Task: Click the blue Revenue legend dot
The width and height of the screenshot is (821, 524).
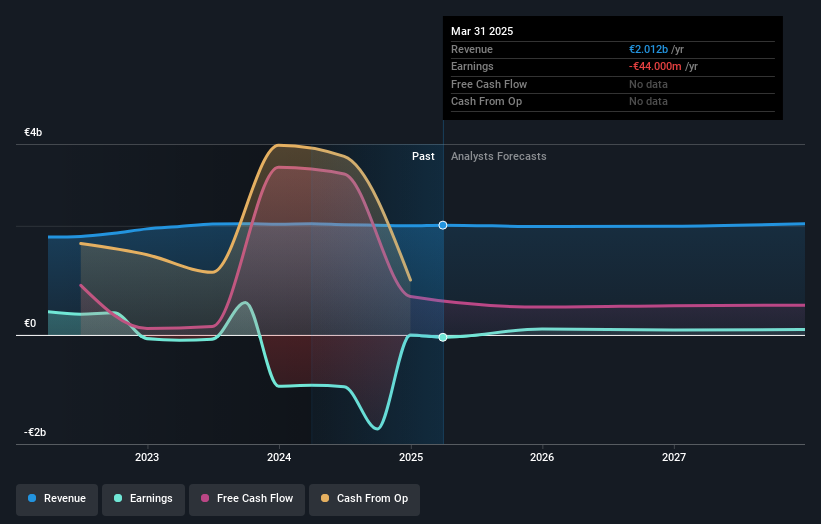Action: click(32, 498)
